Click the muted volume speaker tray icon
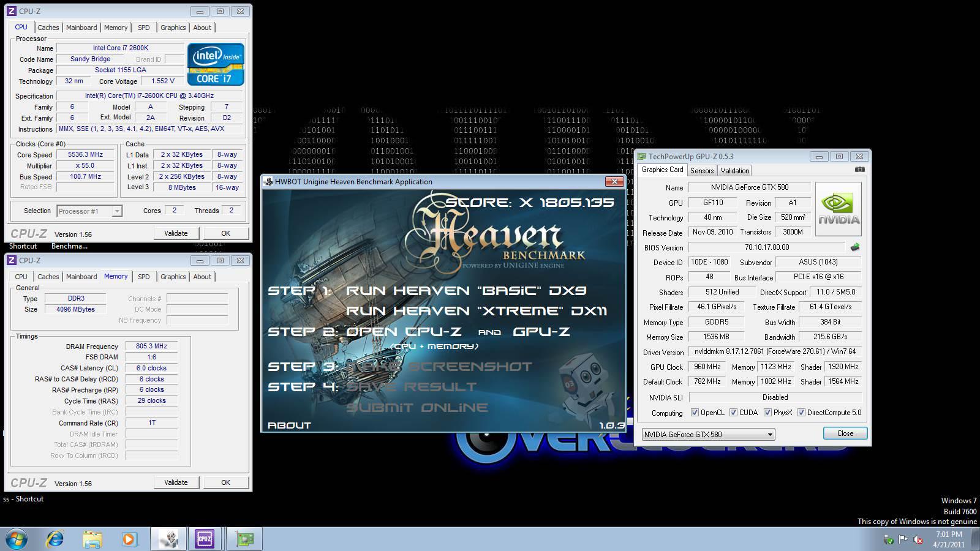The height and width of the screenshot is (551, 980). pos(918,539)
